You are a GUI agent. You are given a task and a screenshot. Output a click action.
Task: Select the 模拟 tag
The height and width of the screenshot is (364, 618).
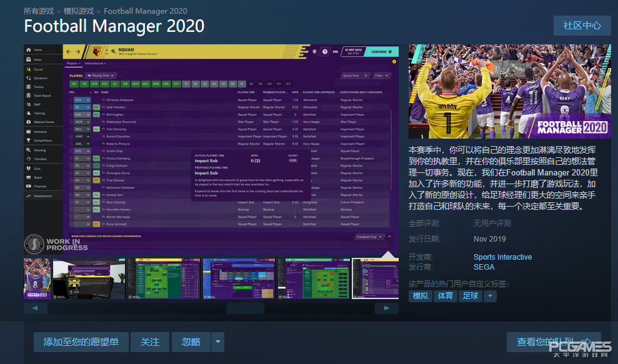click(x=420, y=296)
